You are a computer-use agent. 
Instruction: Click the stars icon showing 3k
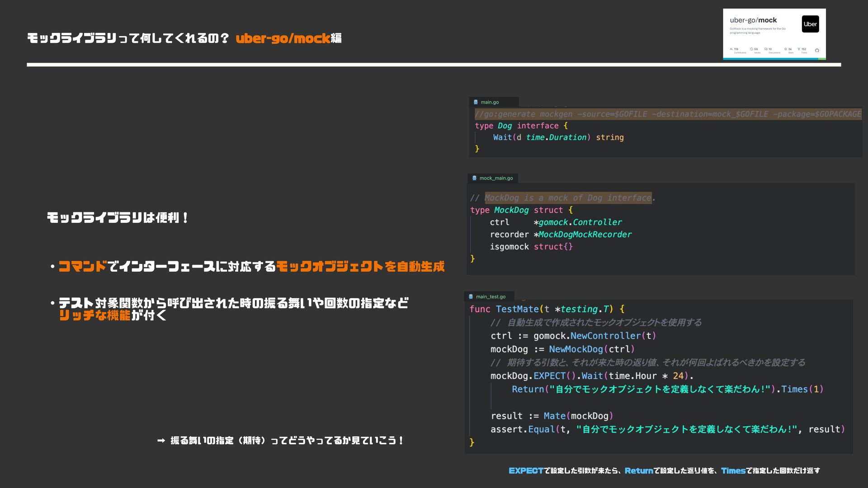coord(786,49)
